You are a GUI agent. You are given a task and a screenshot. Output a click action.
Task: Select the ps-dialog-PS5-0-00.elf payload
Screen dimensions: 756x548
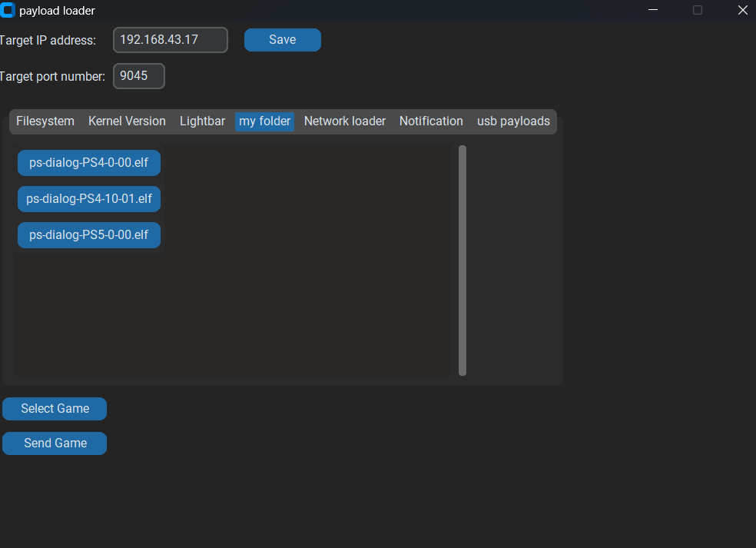tap(88, 234)
